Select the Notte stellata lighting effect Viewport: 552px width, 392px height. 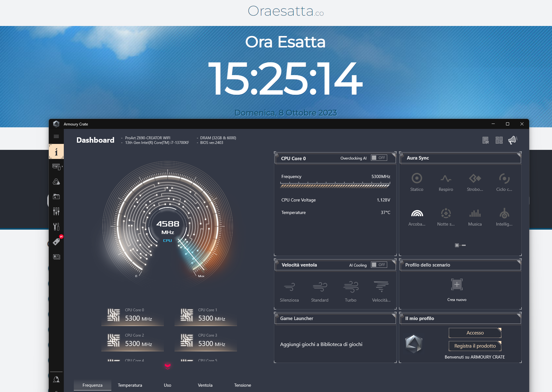click(446, 217)
